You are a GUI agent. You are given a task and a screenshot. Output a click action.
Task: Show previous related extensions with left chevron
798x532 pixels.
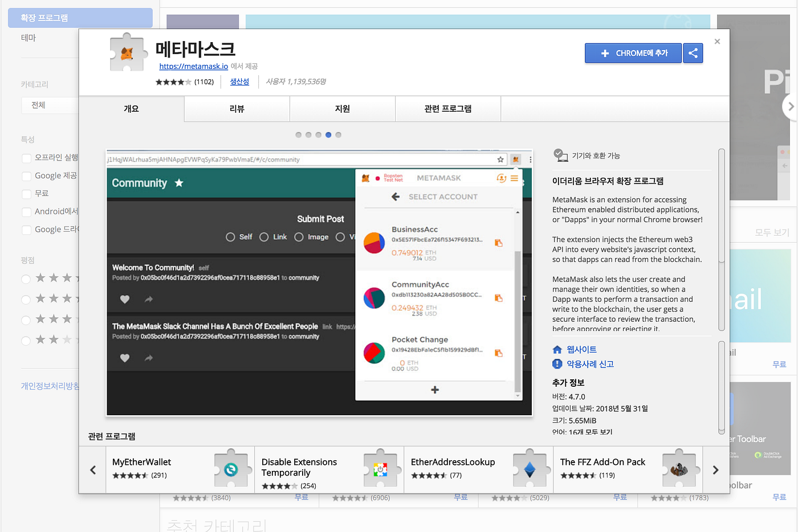[93, 470]
